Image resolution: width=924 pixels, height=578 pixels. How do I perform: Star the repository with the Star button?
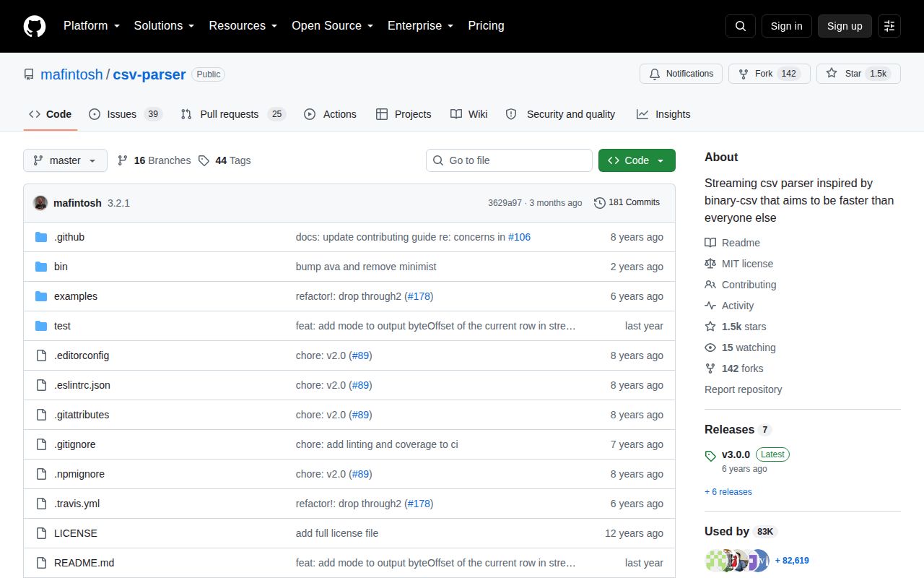pos(858,74)
